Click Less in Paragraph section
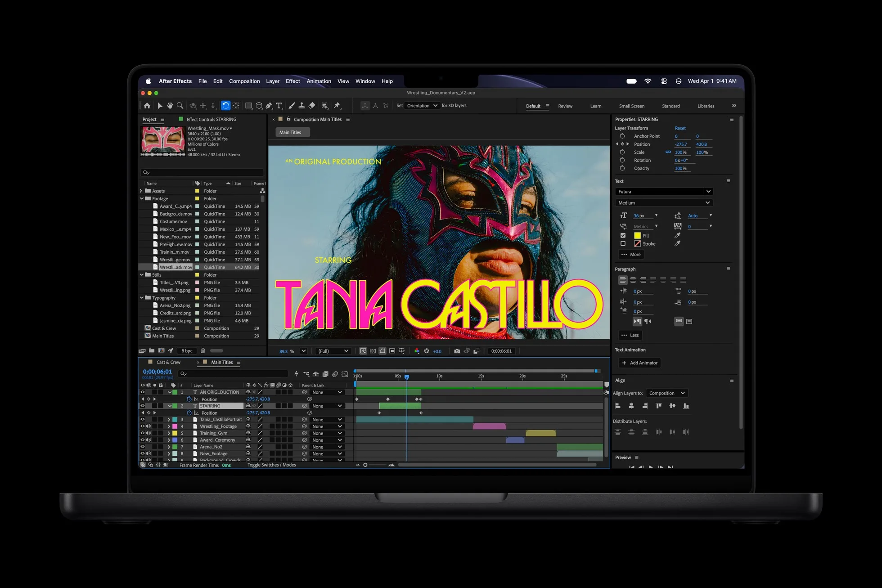Viewport: 882px width, 588px height. [630, 335]
